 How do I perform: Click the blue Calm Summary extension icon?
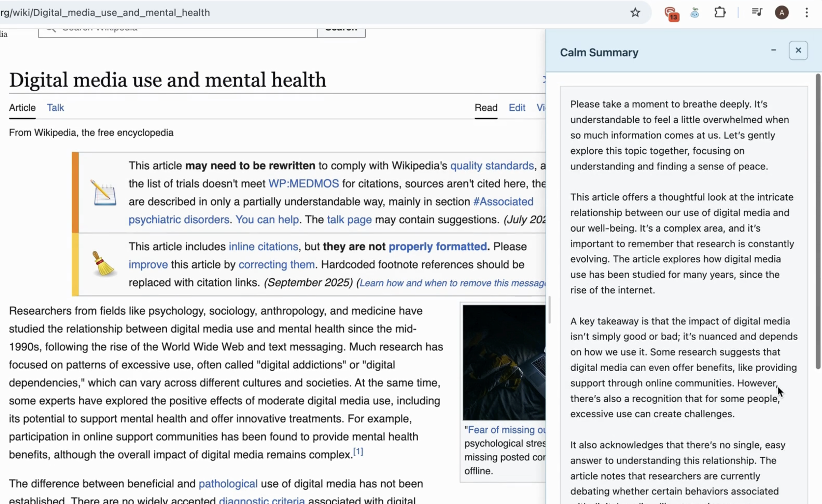pos(695,13)
